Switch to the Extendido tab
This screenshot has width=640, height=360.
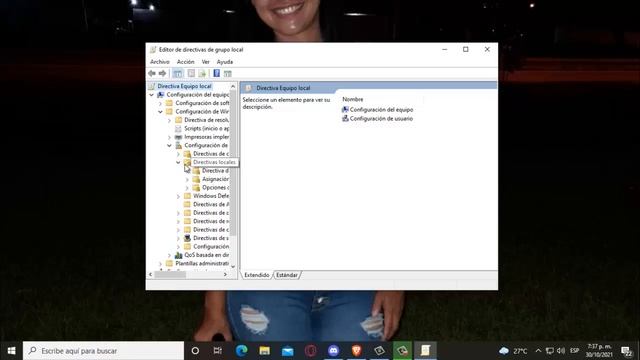pos(257,275)
